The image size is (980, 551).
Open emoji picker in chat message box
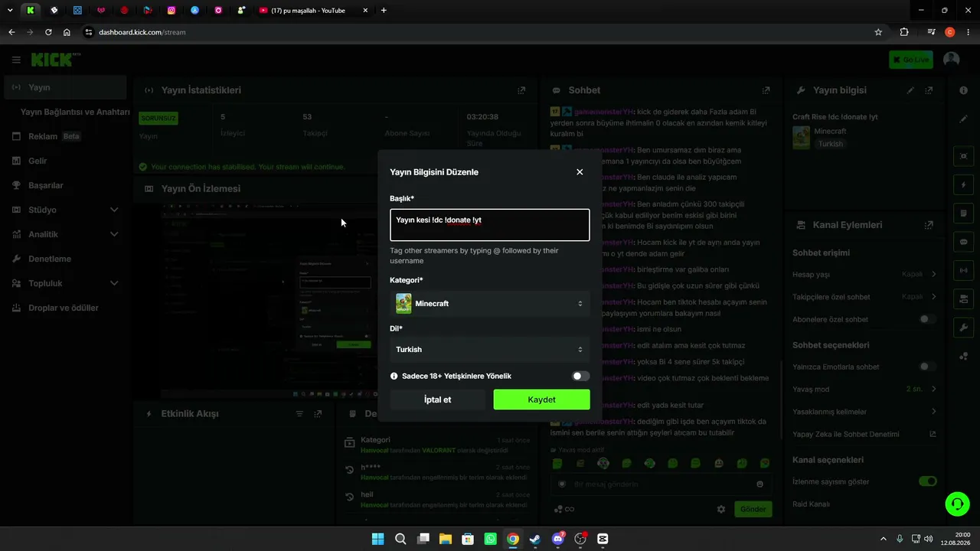[759, 484]
